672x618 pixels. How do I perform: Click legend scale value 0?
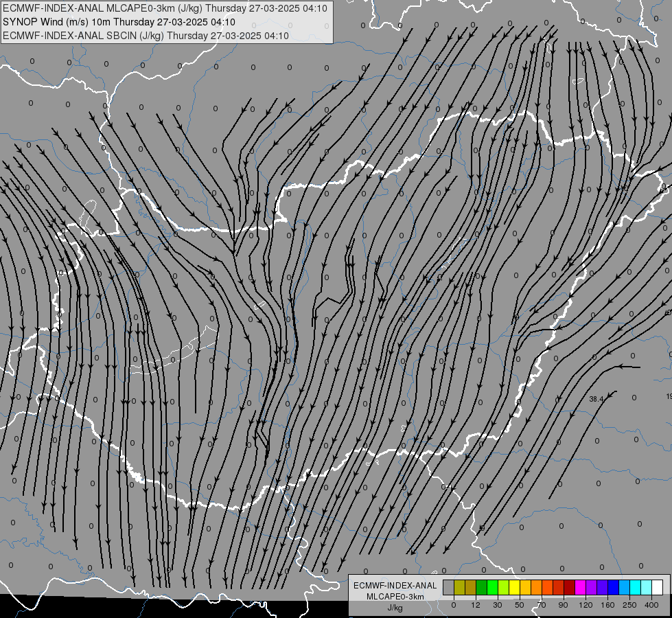(454, 605)
